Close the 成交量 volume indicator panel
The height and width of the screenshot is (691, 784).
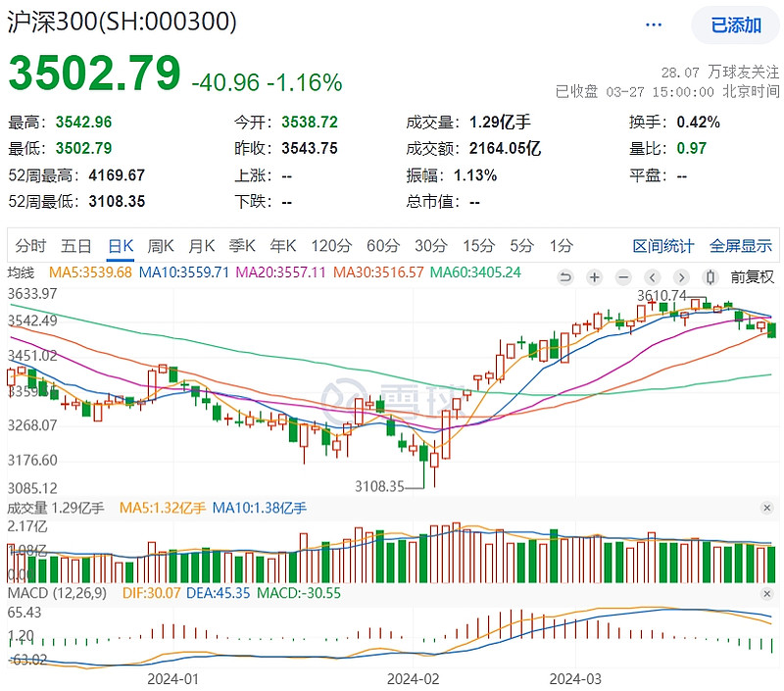click(x=766, y=508)
